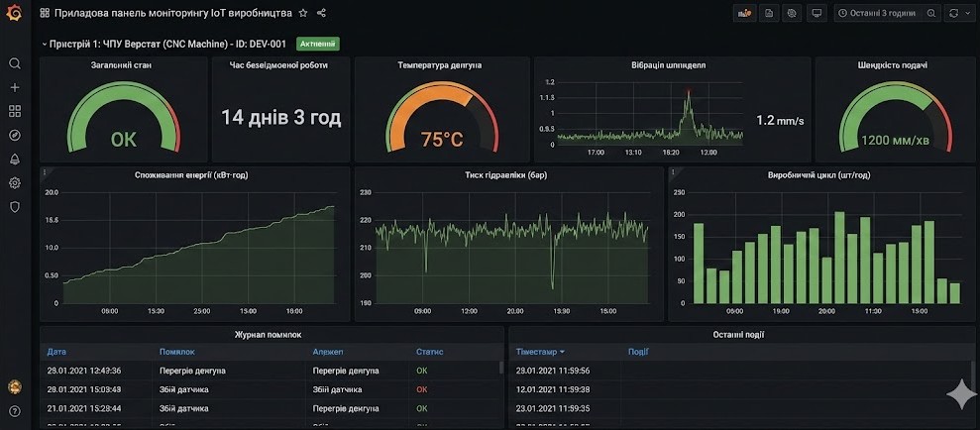Click the plus Create icon in the sidebar
The width and height of the screenshot is (980, 430).
(14, 87)
